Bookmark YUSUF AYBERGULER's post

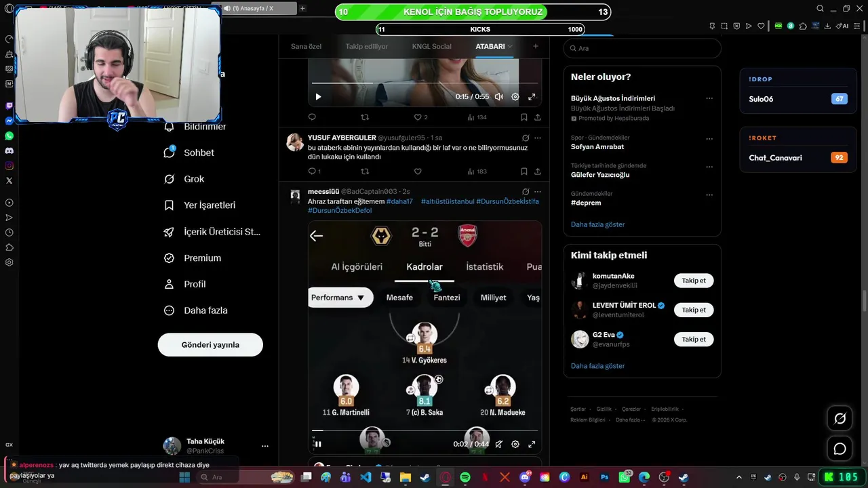coord(524,171)
